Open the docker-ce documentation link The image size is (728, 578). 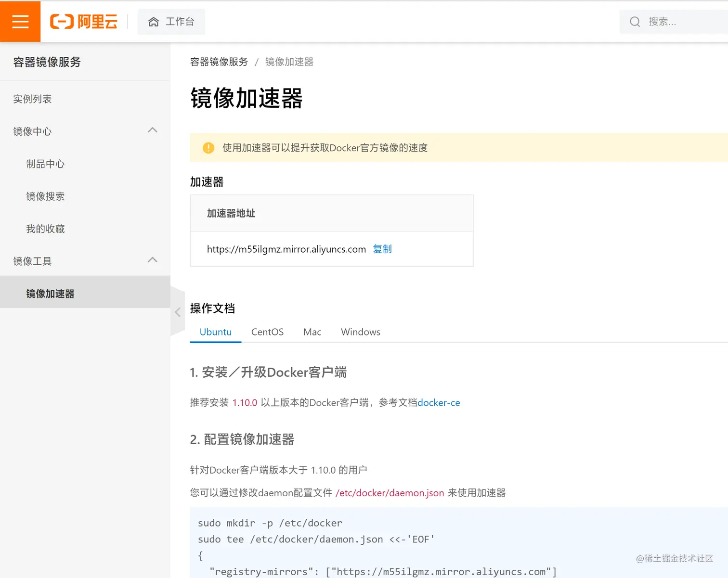[x=439, y=403]
